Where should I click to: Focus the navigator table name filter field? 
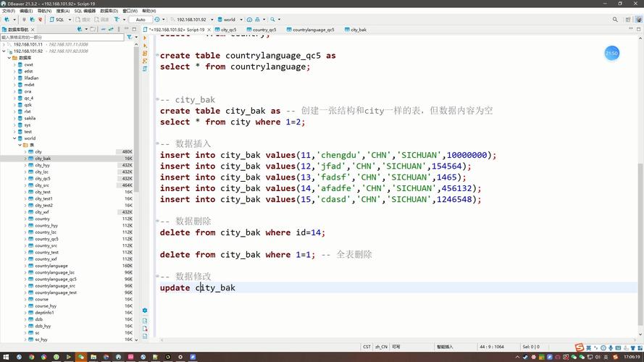click(x=62, y=38)
